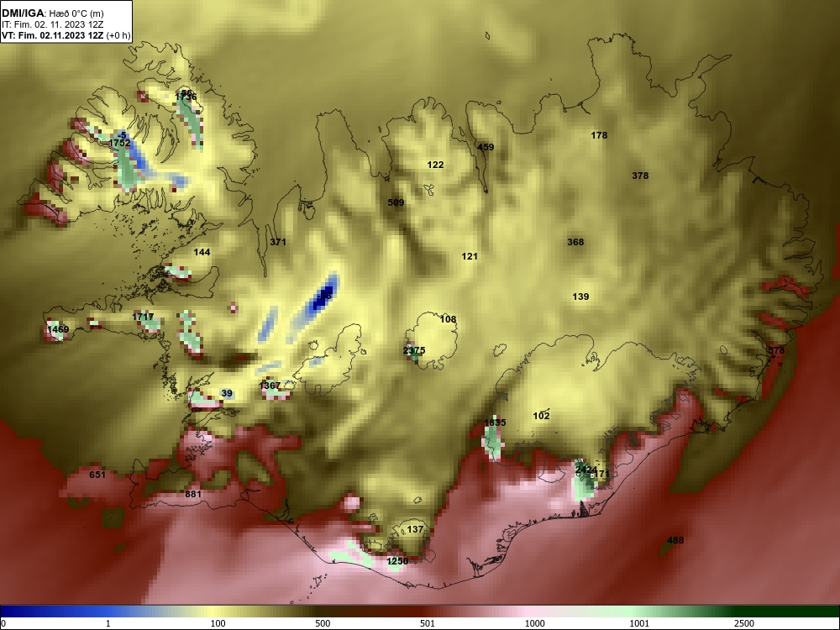Click the 1367 map value
This screenshot has width=840, height=630.
tap(270, 386)
